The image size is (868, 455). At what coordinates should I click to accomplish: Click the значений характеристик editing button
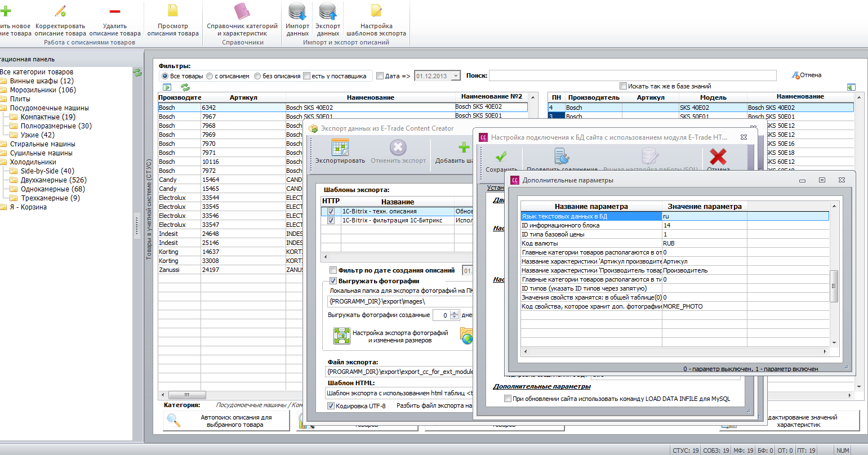(790, 421)
